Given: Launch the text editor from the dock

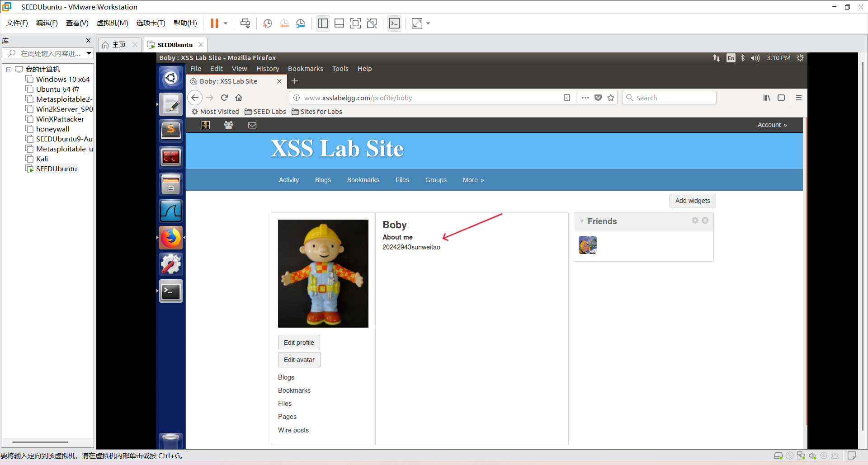Looking at the screenshot, I should point(171,105).
